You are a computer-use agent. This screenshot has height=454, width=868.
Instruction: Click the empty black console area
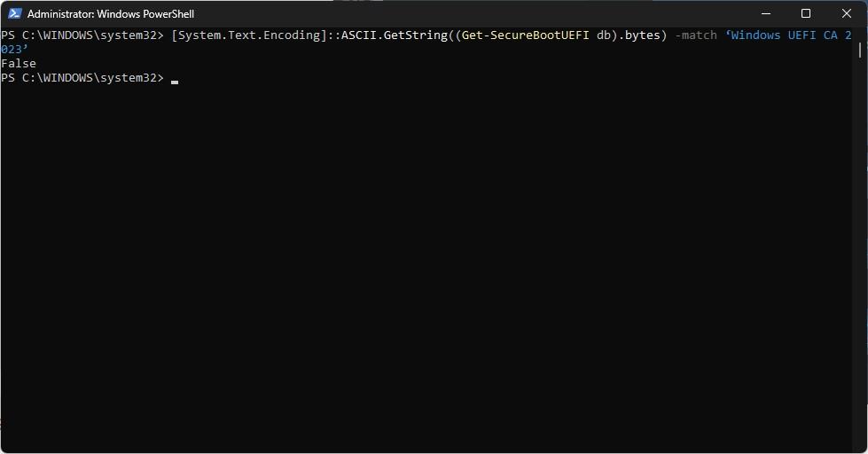point(426,266)
